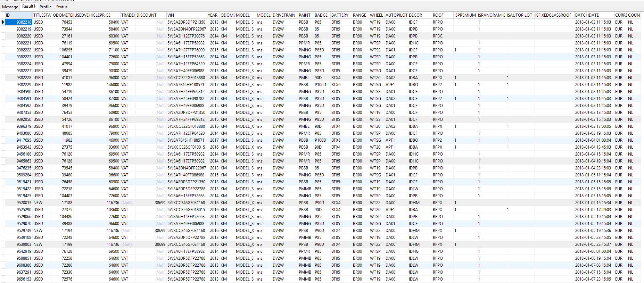The image size is (644, 283).
Task: Click the VIN column header
Action: coord(187,15)
